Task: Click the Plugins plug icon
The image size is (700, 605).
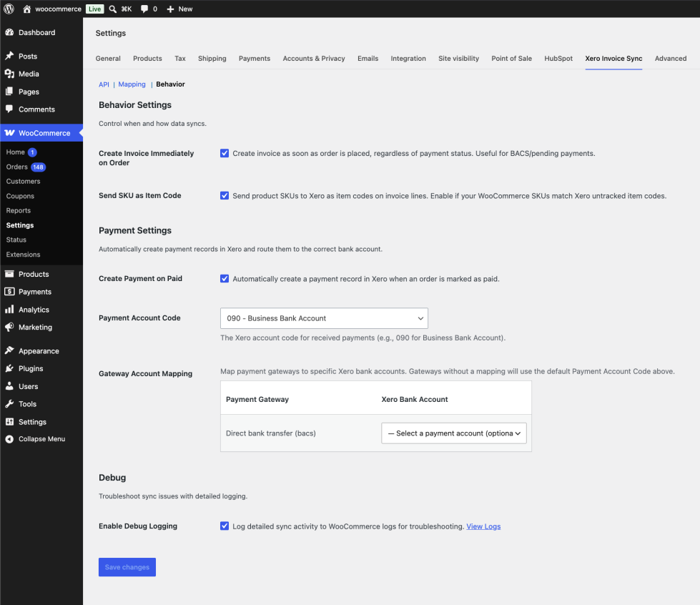Action: click(x=9, y=368)
